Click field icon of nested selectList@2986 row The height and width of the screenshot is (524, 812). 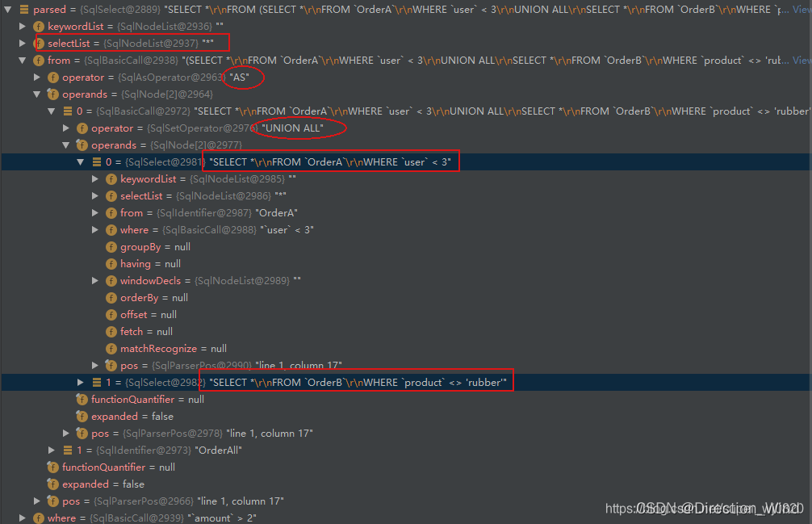[111, 196]
